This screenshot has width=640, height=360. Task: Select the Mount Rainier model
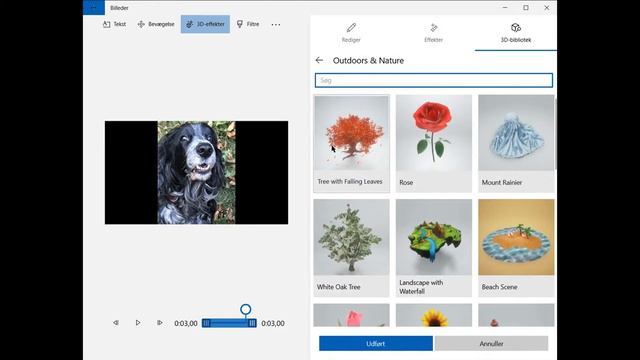point(516,143)
